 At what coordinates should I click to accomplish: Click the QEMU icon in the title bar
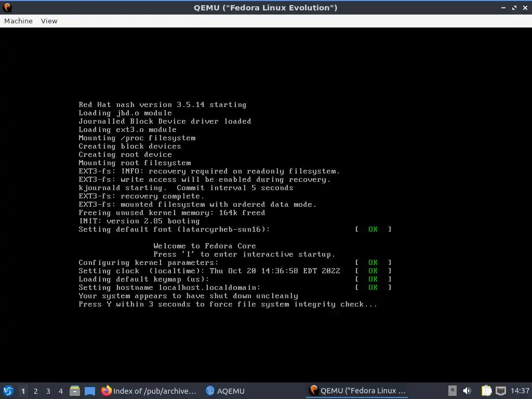coord(7,7)
